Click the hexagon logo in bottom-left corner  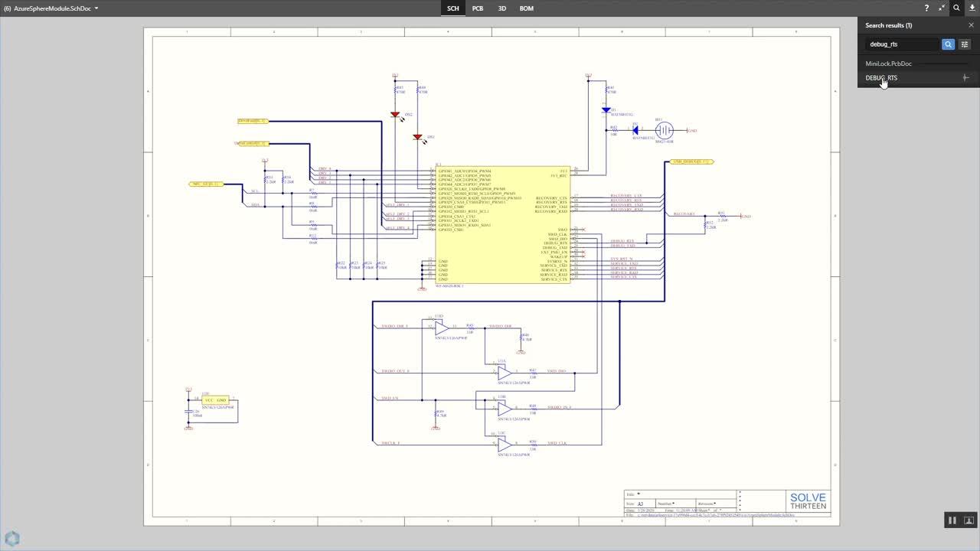pyautogui.click(x=12, y=538)
